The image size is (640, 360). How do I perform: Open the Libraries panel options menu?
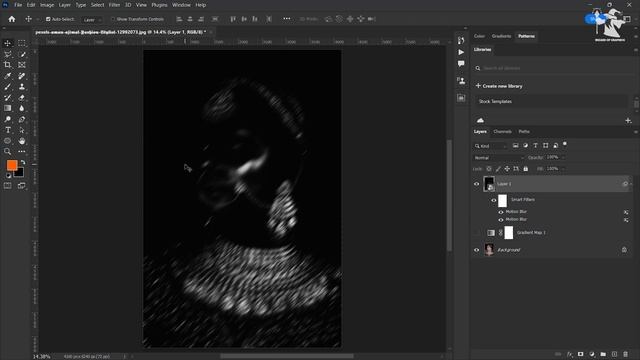636,50
